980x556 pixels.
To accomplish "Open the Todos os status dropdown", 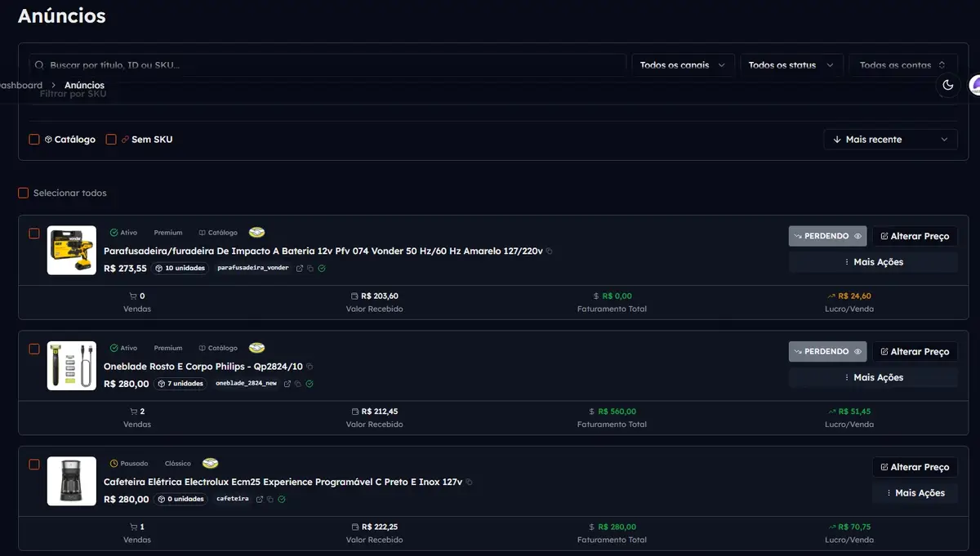I will point(791,65).
